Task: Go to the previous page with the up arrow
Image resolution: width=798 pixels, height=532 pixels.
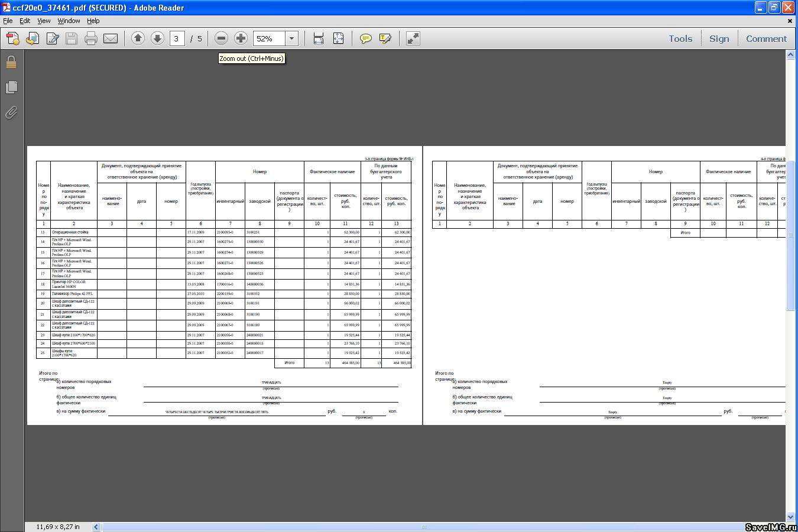Action: [138, 38]
